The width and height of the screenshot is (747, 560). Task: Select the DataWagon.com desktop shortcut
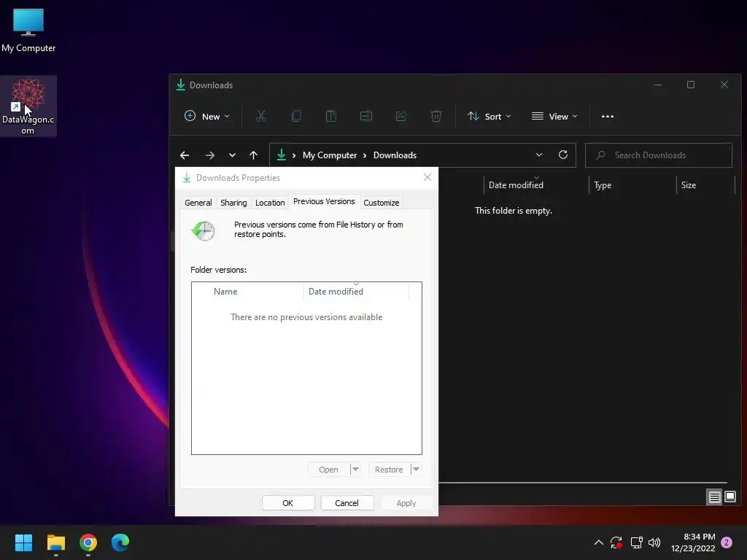click(28, 106)
